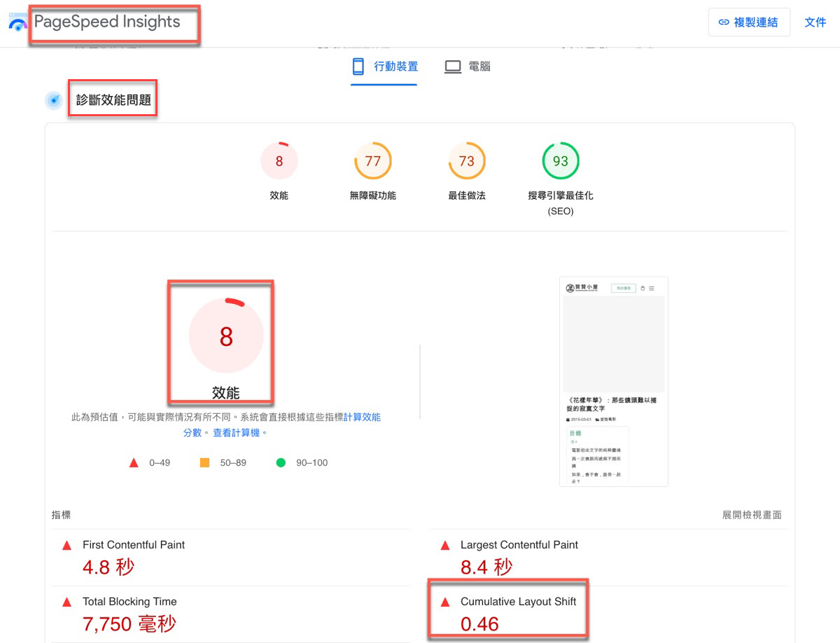Click the 診斷效能問題 radar icon
The height and width of the screenshot is (643, 840).
tap(55, 101)
